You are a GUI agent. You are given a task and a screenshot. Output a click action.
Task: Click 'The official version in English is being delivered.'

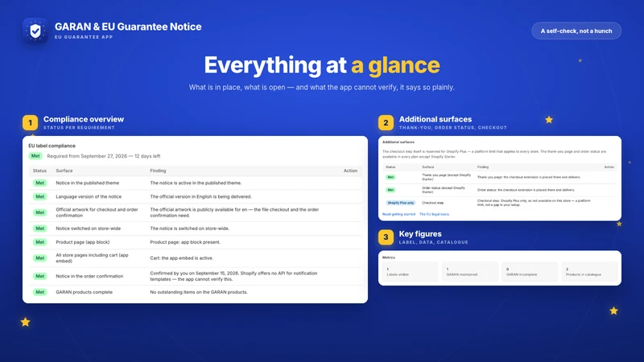coord(200,196)
